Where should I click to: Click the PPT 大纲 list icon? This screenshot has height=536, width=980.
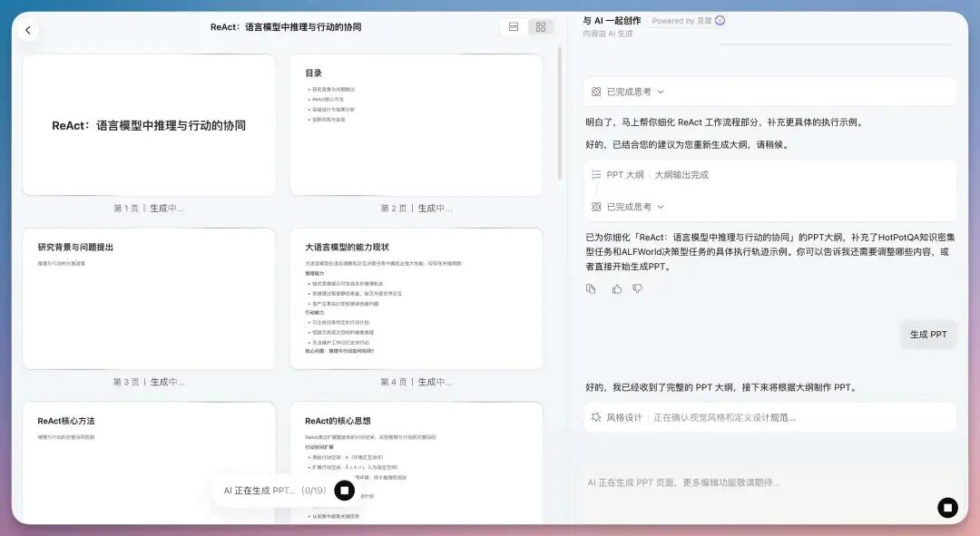[596, 175]
